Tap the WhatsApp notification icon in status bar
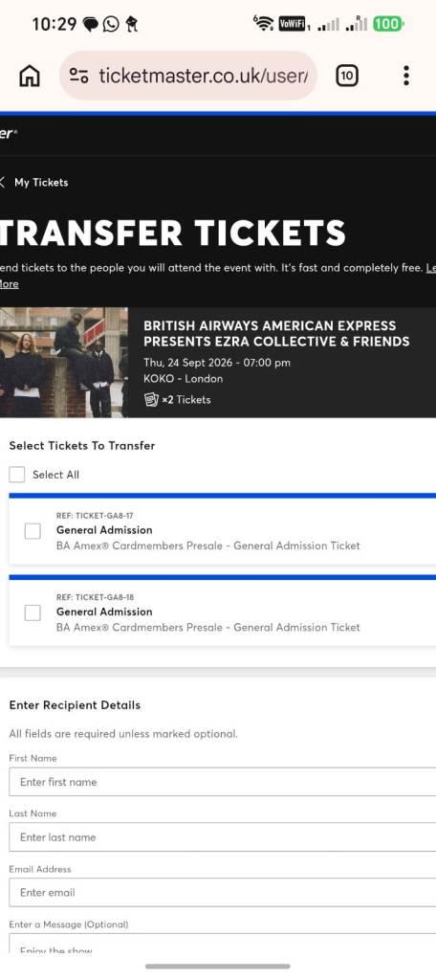The image size is (436, 980). 111,24
